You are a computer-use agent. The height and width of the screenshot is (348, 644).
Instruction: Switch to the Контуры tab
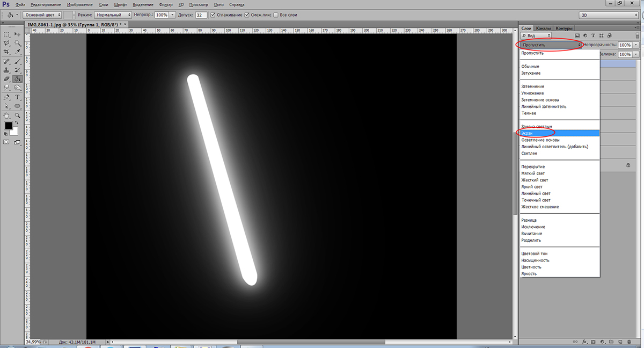click(x=565, y=28)
